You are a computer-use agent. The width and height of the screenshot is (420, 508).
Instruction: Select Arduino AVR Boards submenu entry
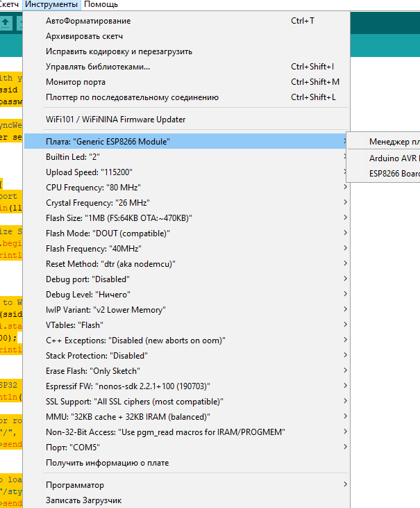tap(383, 158)
